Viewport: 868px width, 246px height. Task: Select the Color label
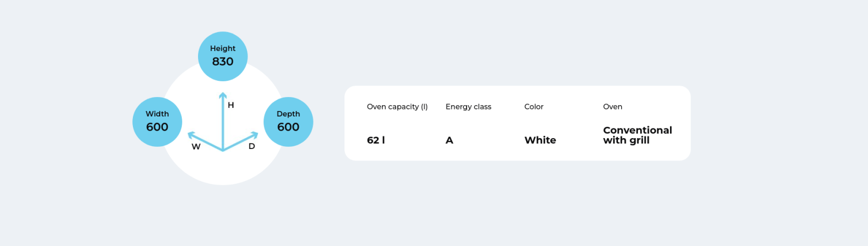pos(534,107)
